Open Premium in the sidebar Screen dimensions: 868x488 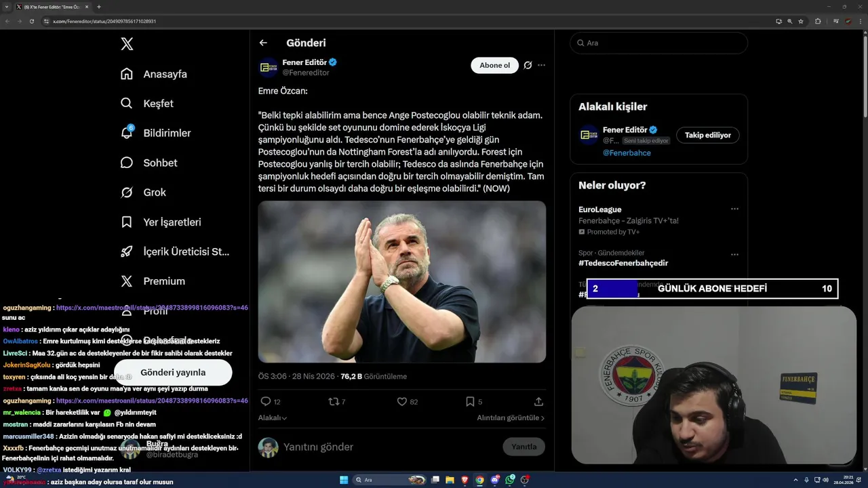[153, 281]
